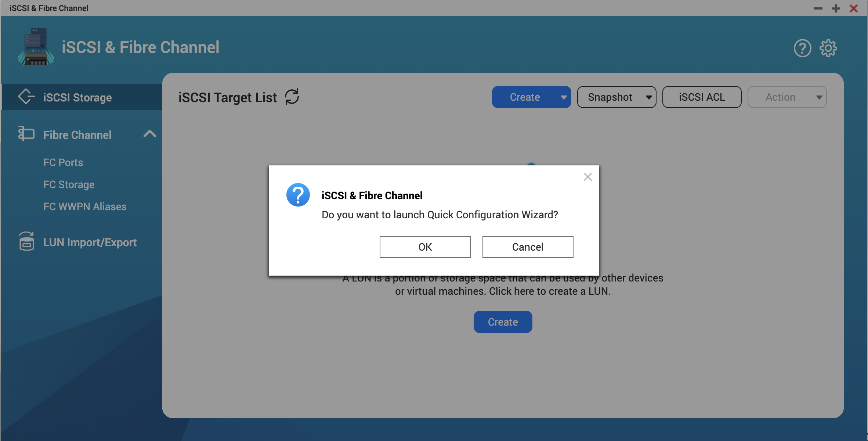This screenshot has width=868, height=441.
Task: Click OK to launch Quick Configuration Wizard
Action: 425,246
